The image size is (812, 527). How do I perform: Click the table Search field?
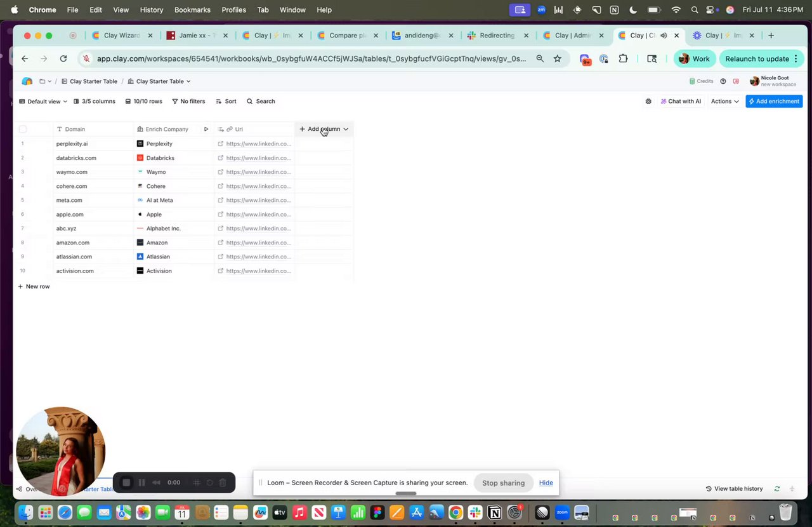[x=261, y=102]
